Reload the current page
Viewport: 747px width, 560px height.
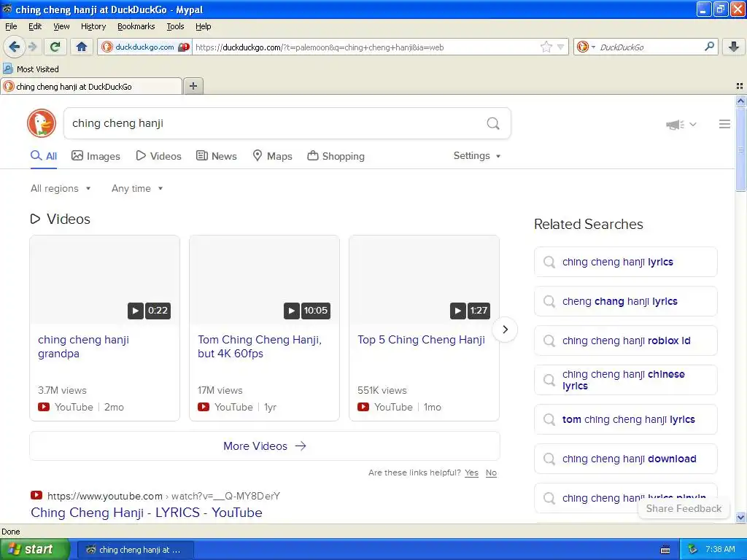(55, 47)
